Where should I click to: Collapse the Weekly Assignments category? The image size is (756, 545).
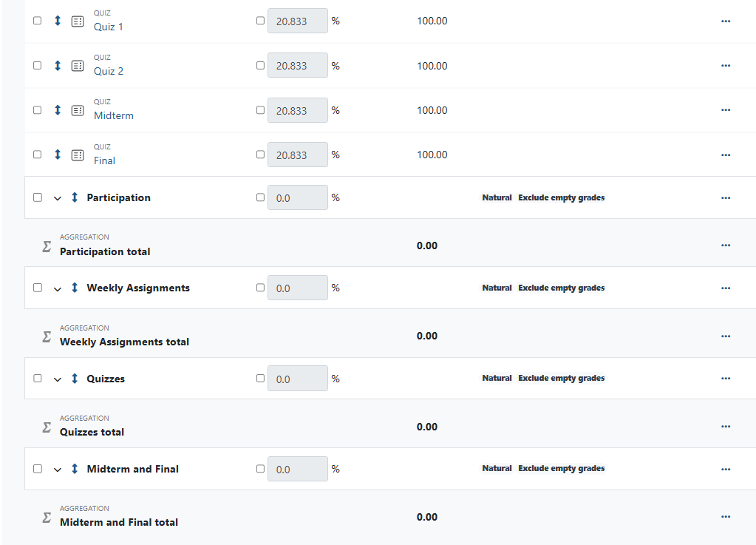[57, 288]
